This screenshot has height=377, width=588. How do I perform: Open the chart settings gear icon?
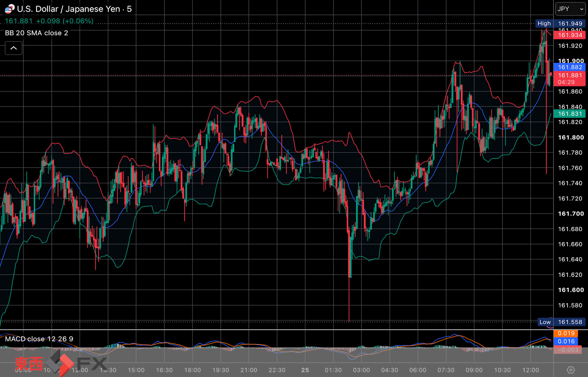pyautogui.click(x=571, y=370)
